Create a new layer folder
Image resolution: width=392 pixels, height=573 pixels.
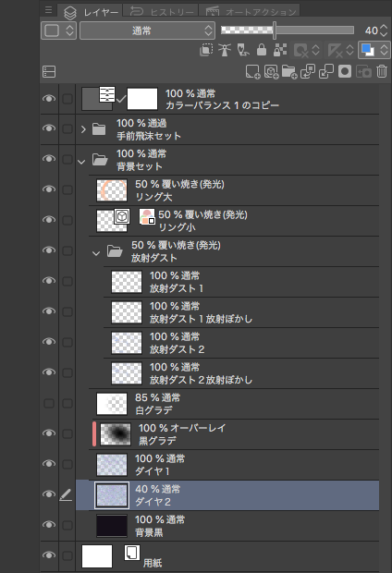289,72
